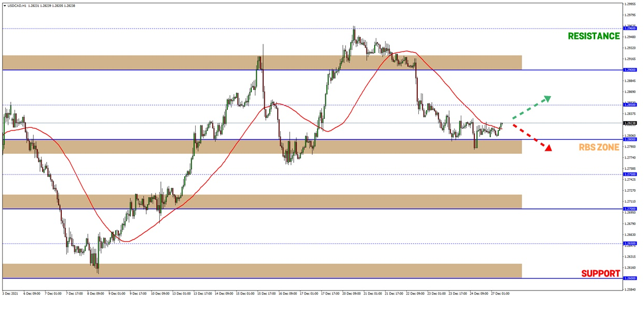Click the 15 Dec 01:00 time label

244,293
